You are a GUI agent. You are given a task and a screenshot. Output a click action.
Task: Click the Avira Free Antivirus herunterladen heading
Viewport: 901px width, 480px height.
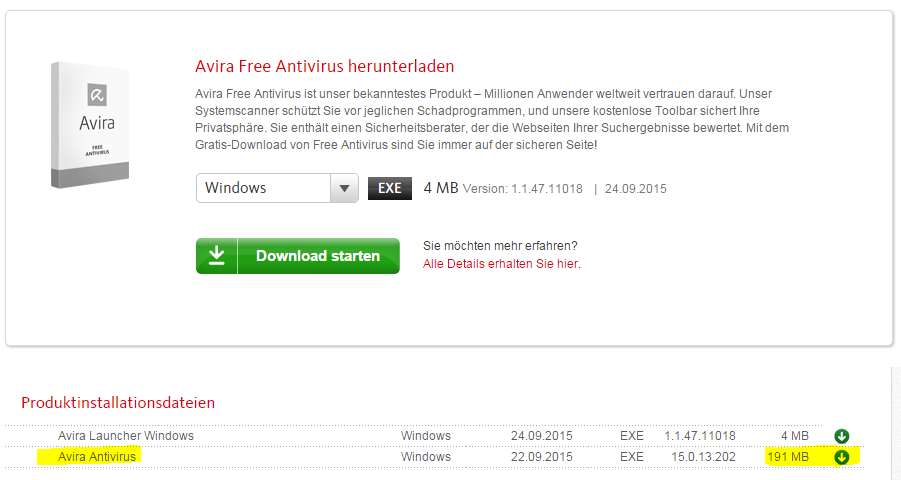coord(324,66)
